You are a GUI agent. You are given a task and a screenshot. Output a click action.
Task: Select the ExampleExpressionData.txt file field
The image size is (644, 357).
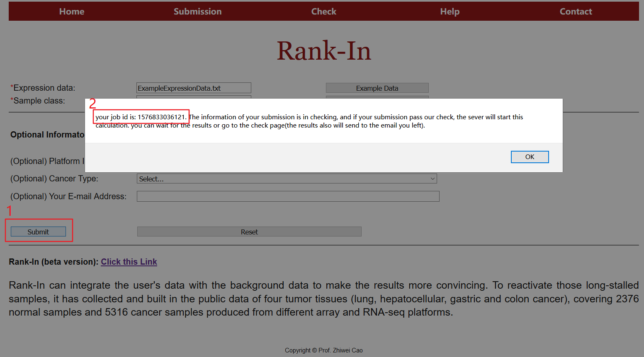[194, 88]
